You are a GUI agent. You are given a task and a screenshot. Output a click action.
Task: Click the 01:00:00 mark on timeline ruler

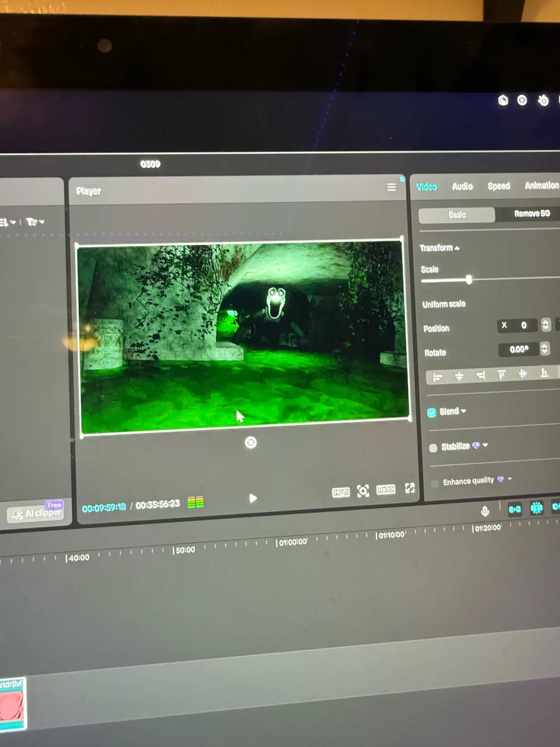(292, 542)
